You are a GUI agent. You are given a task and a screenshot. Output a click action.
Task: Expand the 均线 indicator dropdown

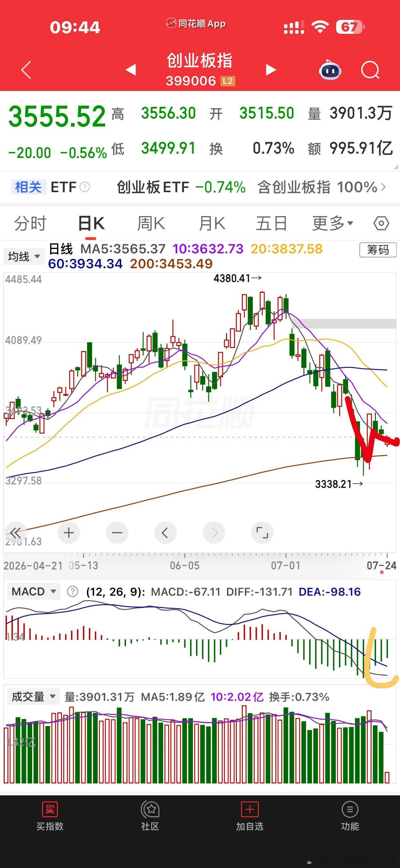24,256
